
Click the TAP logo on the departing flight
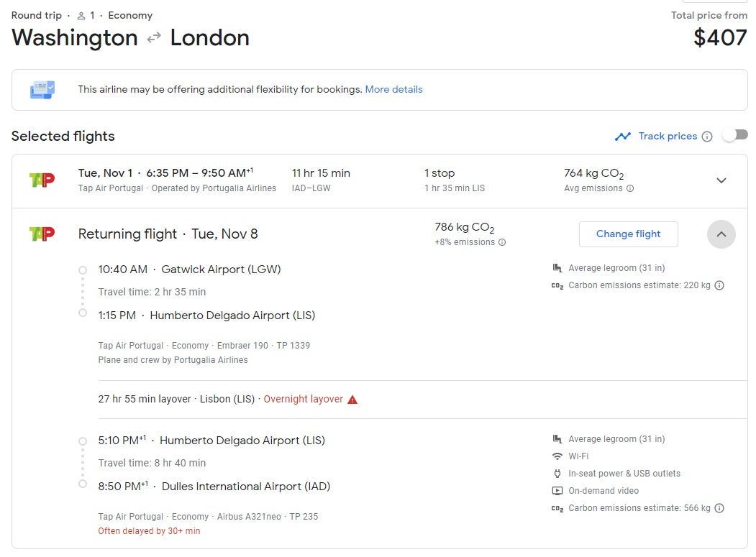click(x=42, y=180)
